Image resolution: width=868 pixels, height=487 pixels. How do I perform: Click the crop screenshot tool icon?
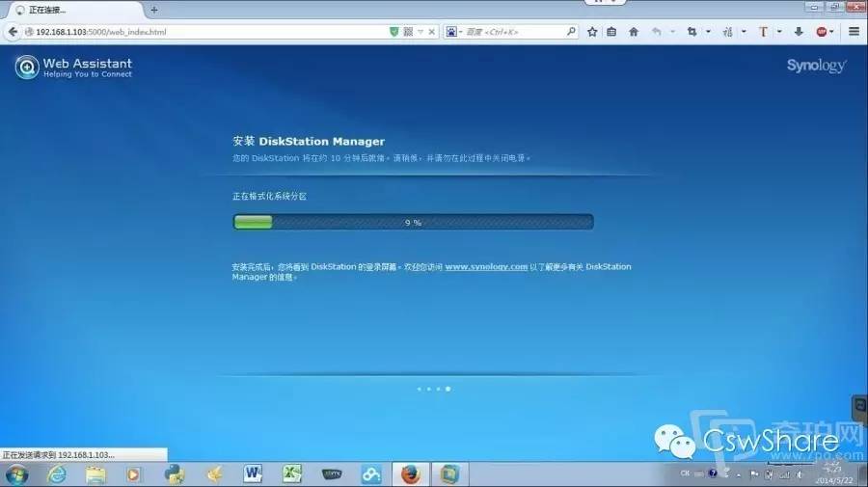[x=692, y=32]
